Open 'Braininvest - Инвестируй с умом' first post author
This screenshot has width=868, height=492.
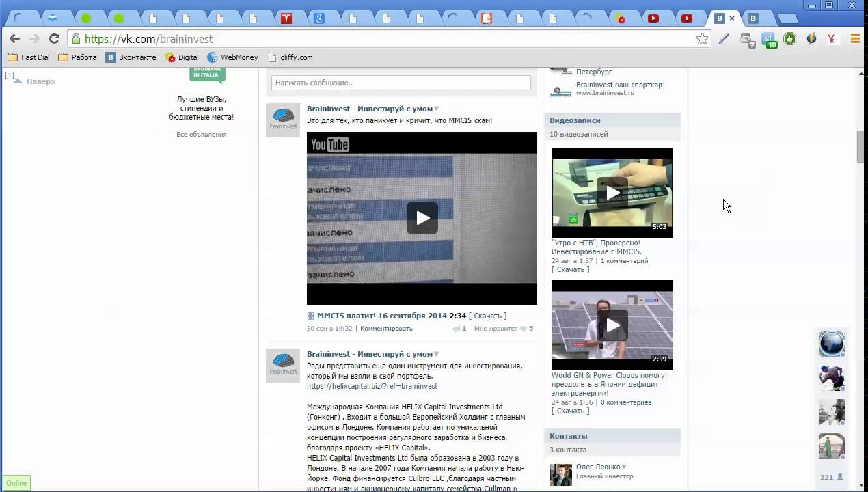(x=370, y=109)
